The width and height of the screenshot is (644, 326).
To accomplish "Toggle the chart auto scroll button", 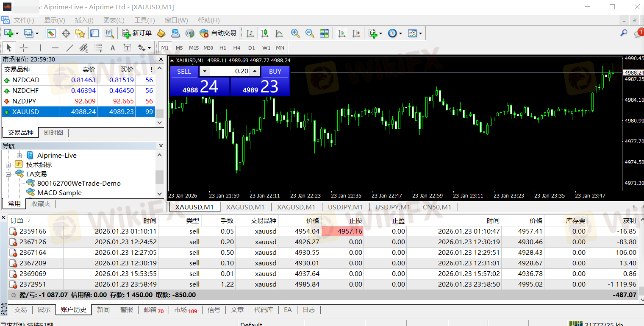I will [341, 33].
